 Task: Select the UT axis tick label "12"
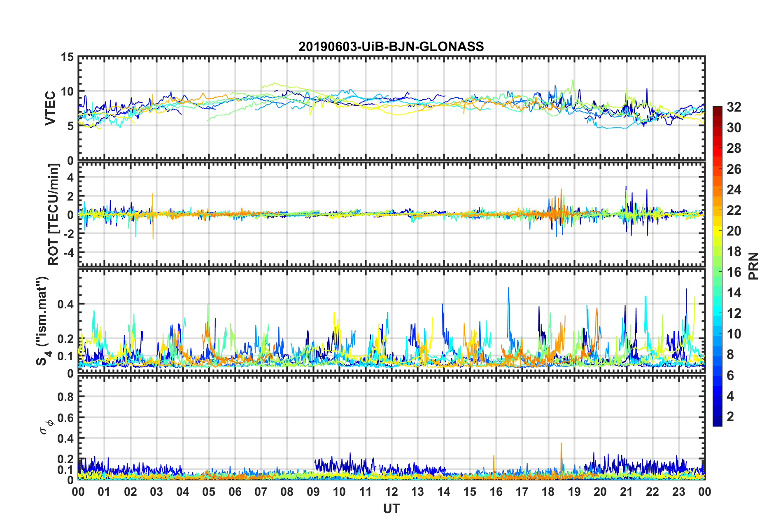coord(391,492)
